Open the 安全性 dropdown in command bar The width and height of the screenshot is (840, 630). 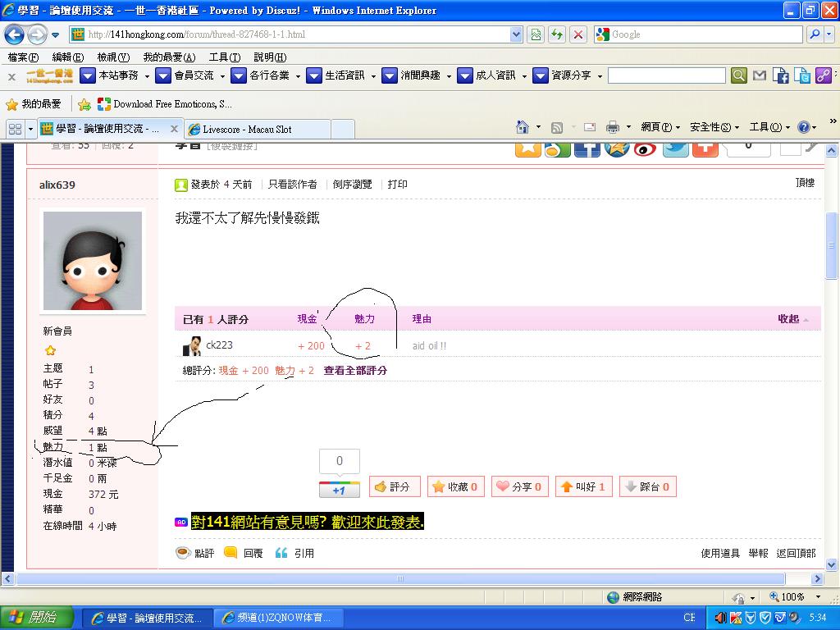point(714,127)
